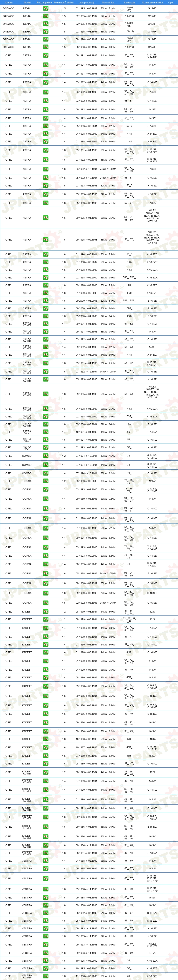Click the '02.1992 -> 03.1993' production years cell
Screen dimensions: 178x980
point(86,603)
